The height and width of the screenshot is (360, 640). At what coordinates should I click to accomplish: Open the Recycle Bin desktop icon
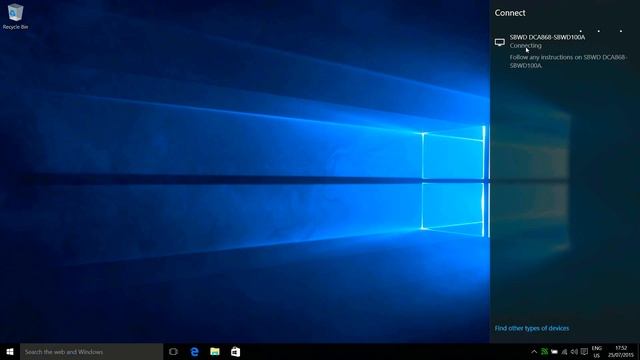click(x=15, y=16)
